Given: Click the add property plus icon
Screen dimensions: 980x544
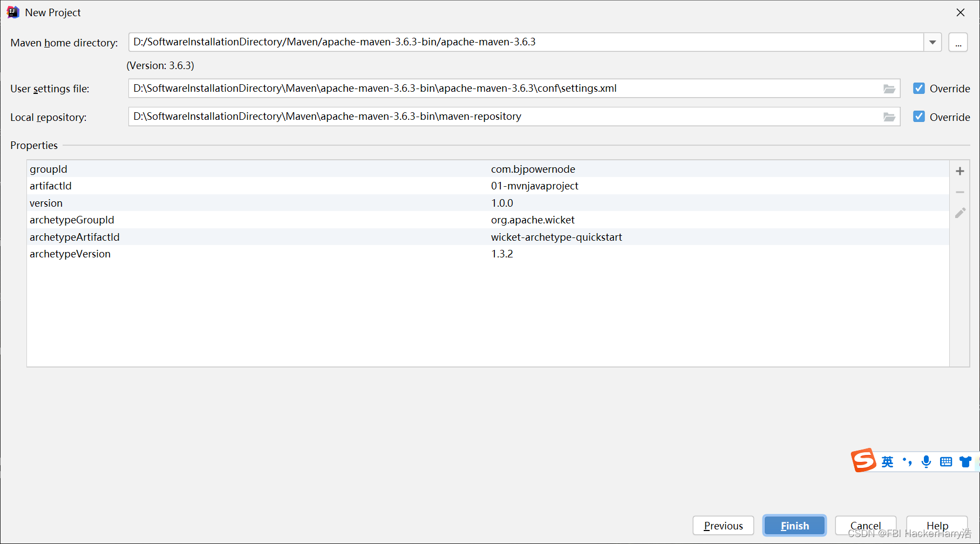Looking at the screenshot, I should point(959,171).
